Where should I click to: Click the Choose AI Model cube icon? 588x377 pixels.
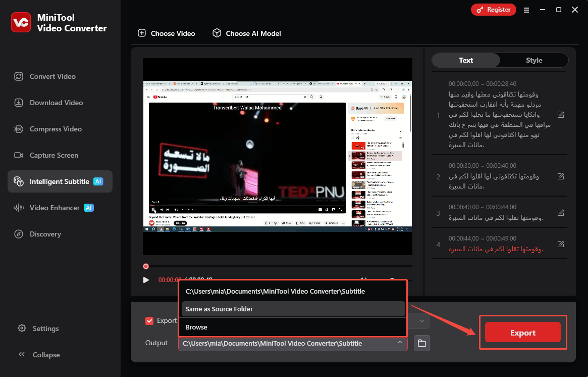click(217, 33)
